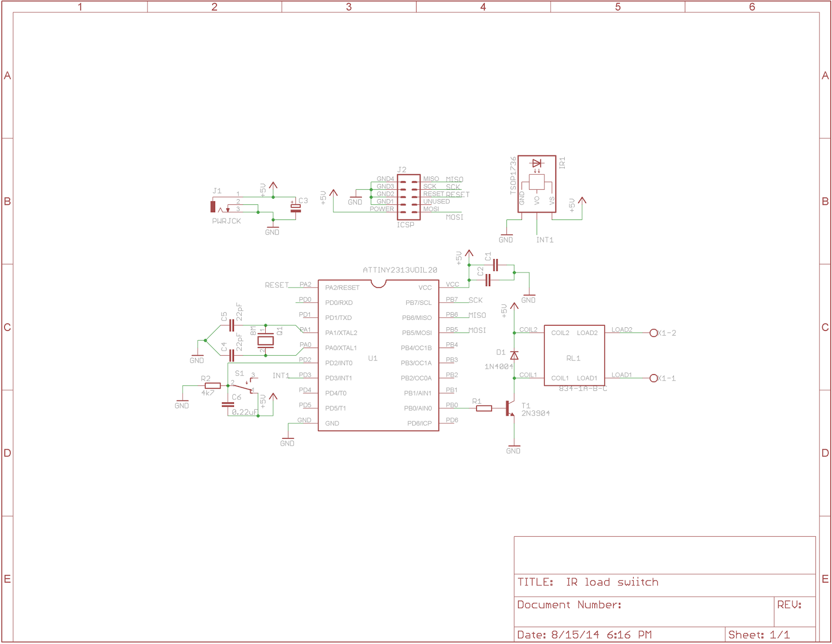This screenshot has height=644, width=832.
Task: Select the 2N3904 transistor value
Action: 536,414
